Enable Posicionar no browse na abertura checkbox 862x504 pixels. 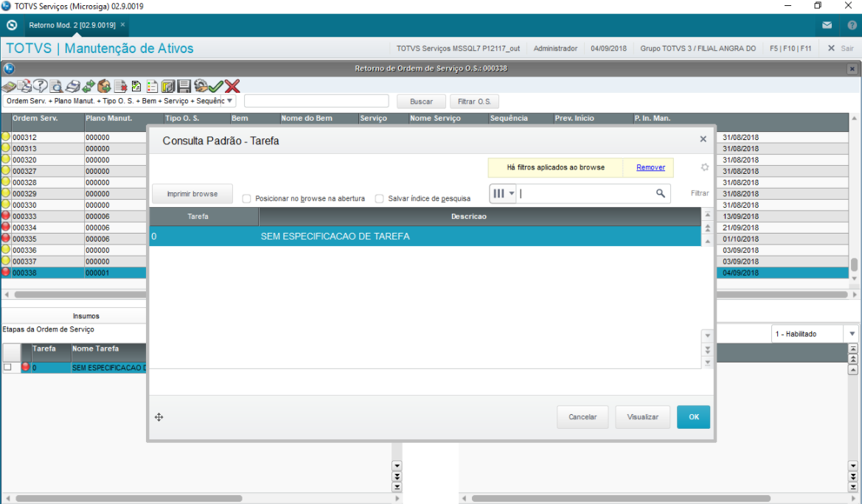246,198
